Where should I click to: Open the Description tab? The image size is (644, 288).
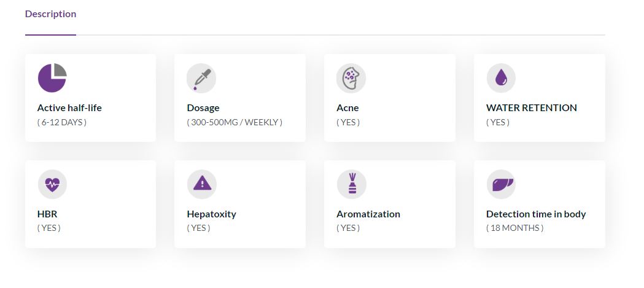click(x=50, y=14)
